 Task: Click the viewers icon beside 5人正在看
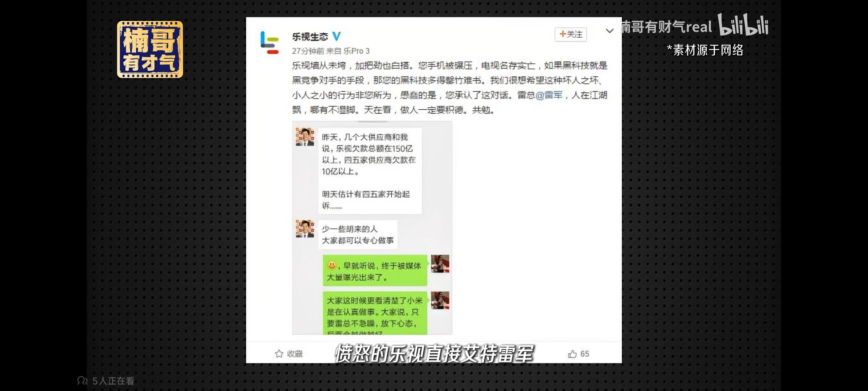pyautogui.click(x=82, y=381)
